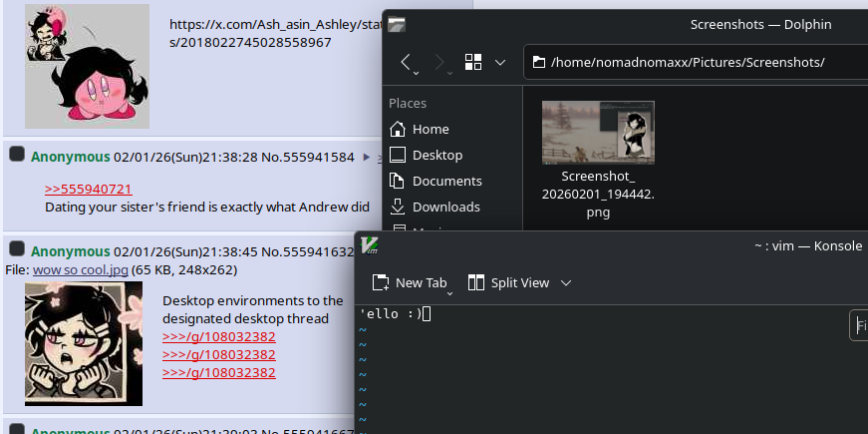
Task: Tick checkbox for post No.555941632
Action: coord(17,248)
